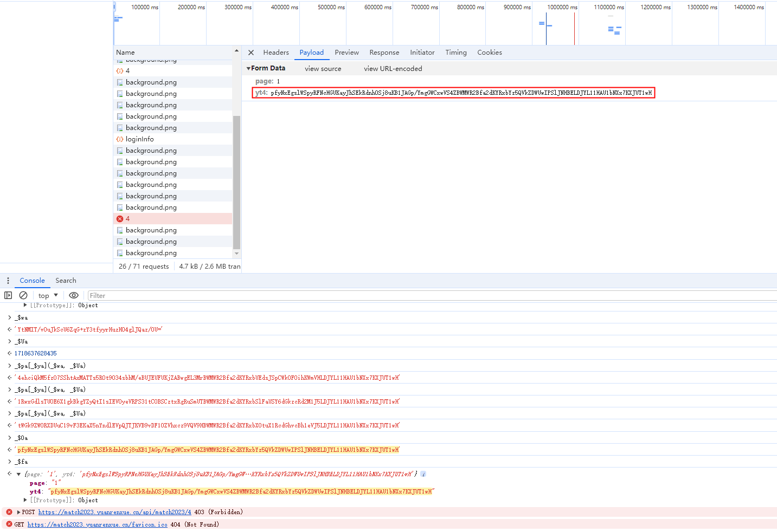Switch to the Initiator tab
Viewport: 777px width, 532px height.
[x=422, y=53]
